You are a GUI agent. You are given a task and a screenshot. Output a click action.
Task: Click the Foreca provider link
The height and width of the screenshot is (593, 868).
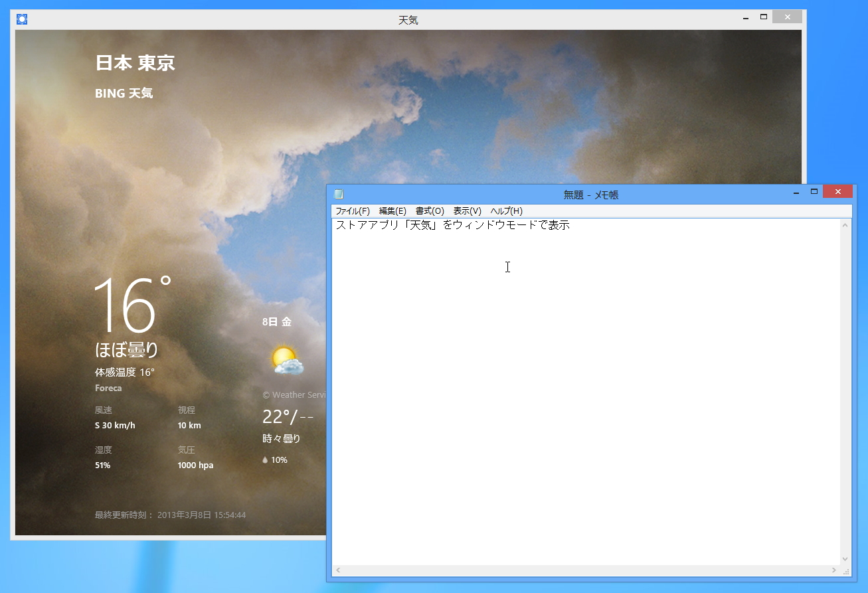pyautogui.click(x=108, y=388)
